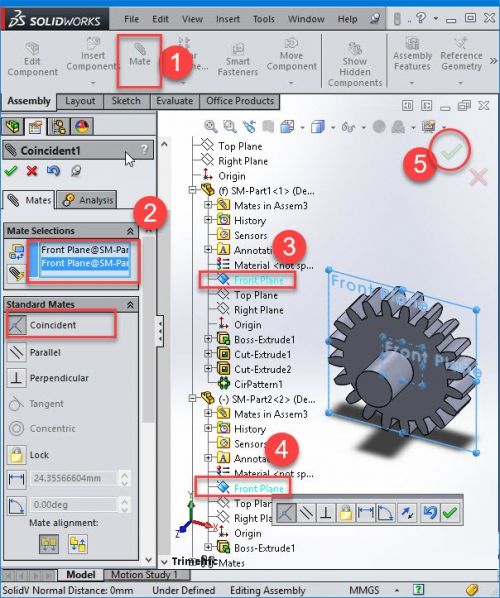Expand Mates in Assem3 under SM-Part1
Image resolution: width=500 pixels, height=598 pixels.
[208, 205]
